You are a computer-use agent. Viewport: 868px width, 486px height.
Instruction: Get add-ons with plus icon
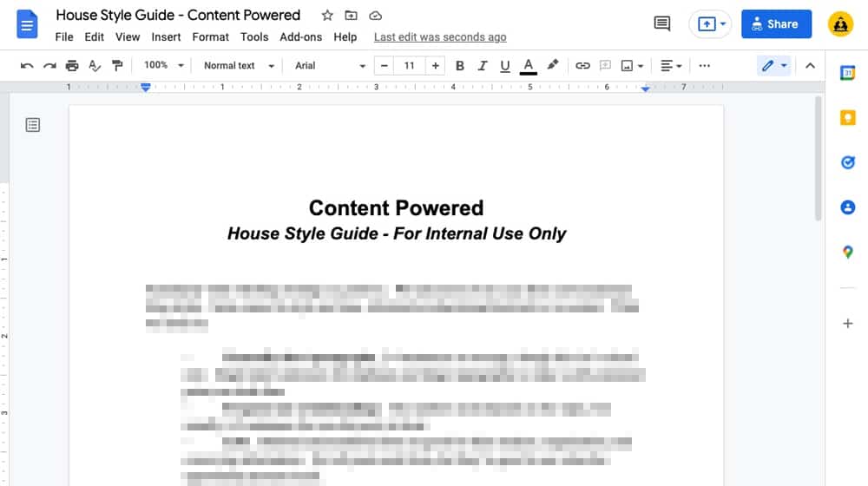point(847,323)
